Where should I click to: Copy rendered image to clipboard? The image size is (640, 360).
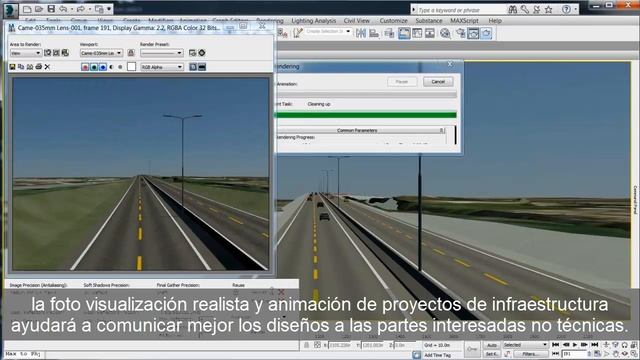(21, 67)
